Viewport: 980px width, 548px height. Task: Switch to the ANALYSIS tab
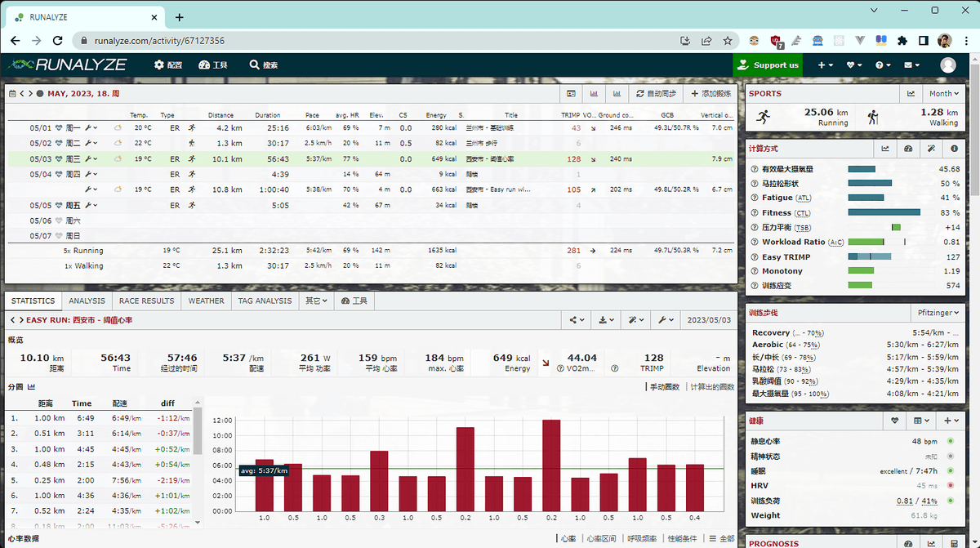[87, 301]
